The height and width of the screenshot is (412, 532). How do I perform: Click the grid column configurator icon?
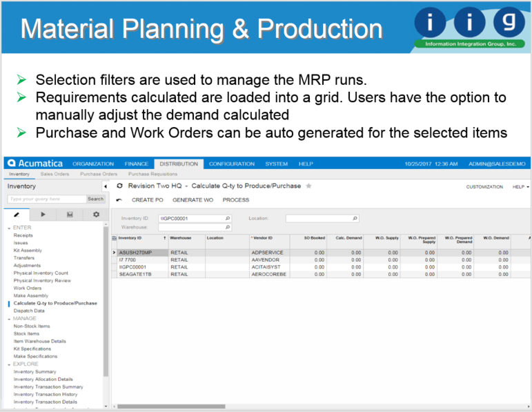click(x=115, y=238)
